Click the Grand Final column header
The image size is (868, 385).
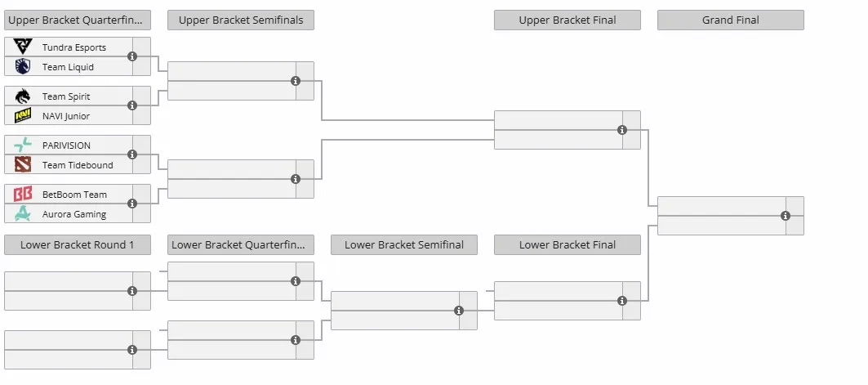coord(731,20)
